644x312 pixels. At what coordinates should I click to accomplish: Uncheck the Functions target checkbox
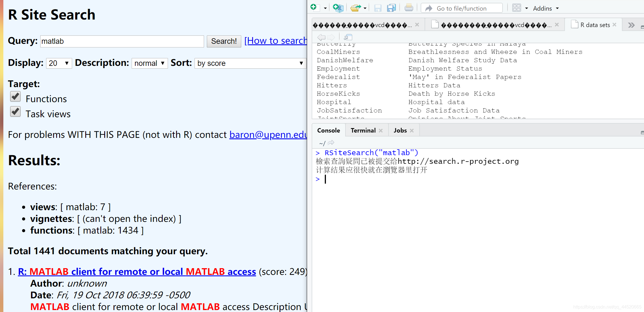15,97
